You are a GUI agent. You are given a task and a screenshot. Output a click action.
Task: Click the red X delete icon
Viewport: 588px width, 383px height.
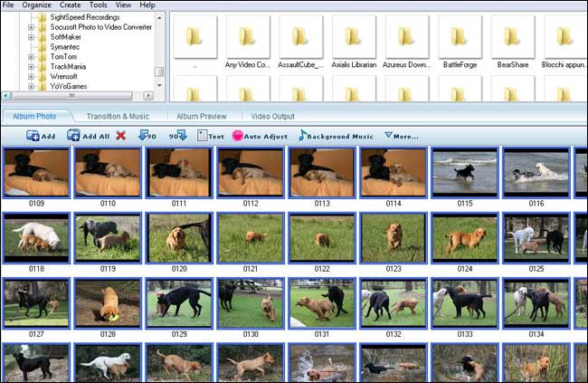tap(120, 136)
